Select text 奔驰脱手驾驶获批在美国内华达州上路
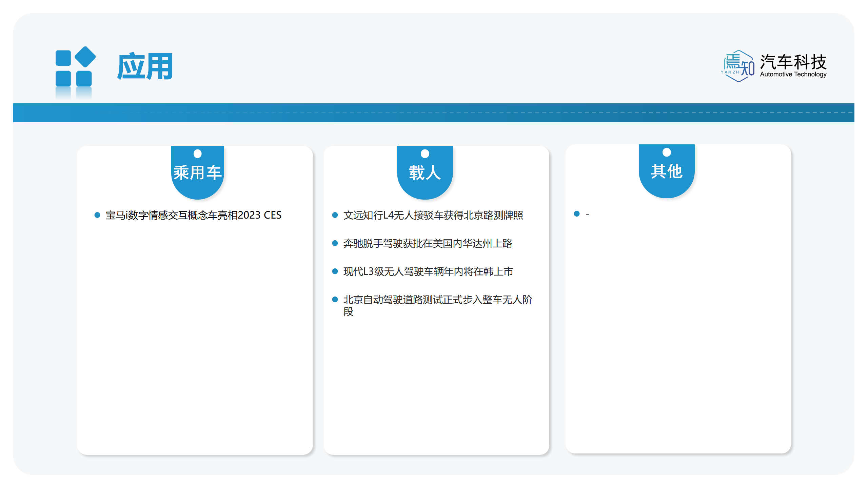This screenshot has width=868, height=488. [428, 243]
